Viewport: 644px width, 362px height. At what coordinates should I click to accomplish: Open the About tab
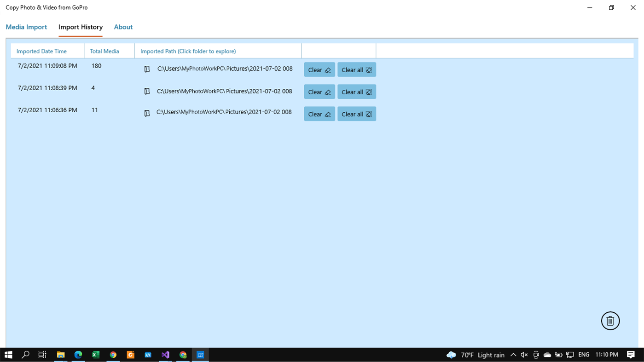123,27
